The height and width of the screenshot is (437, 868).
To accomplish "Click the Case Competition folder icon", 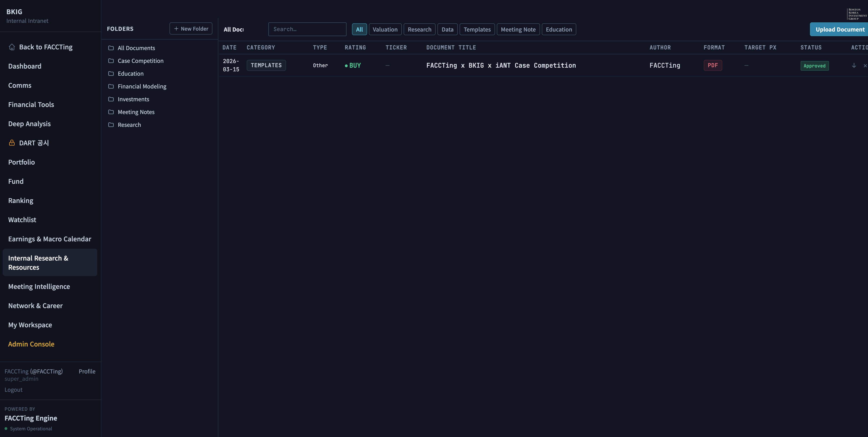I will click(x=111, y=61).
